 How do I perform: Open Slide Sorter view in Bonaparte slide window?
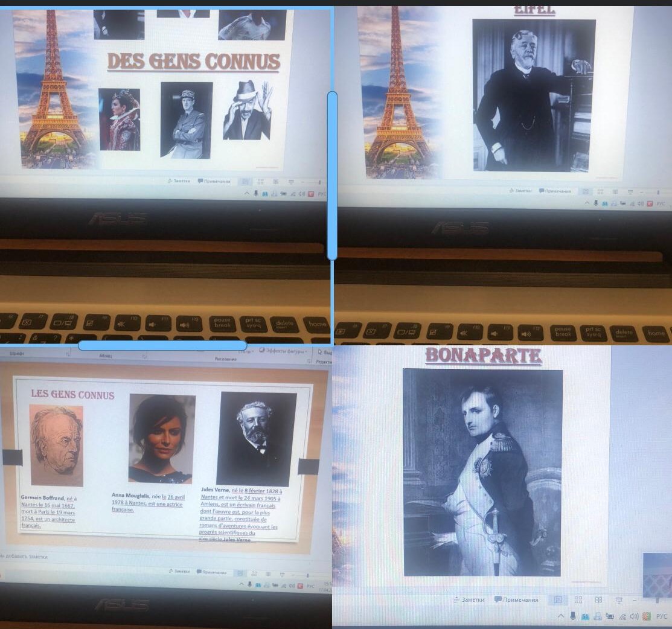pyautogui.click(x=578, y=600)
